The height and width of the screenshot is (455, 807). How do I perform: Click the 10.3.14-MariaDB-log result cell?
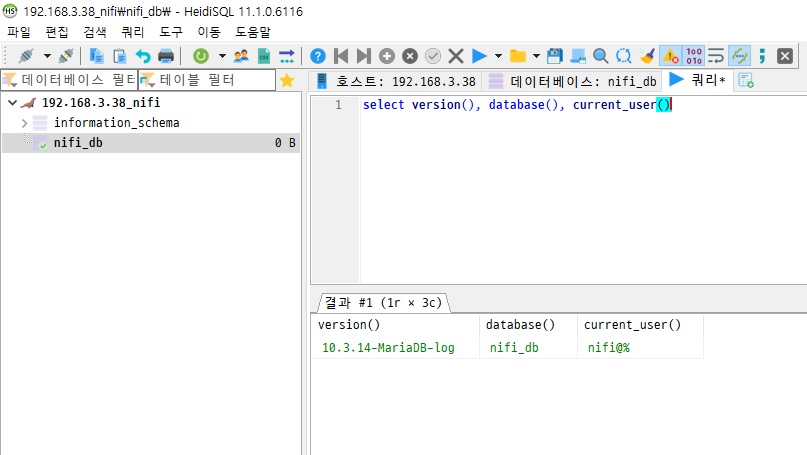[x=395, y=347]
